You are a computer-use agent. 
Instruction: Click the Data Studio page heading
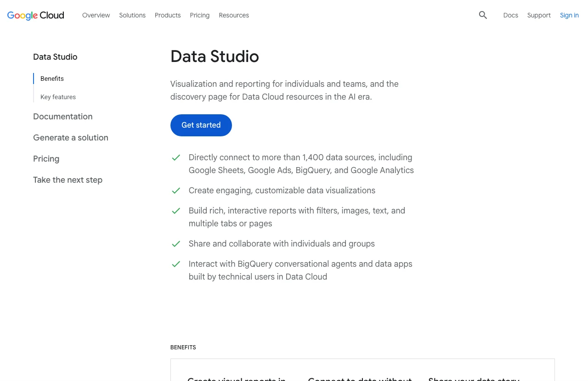[x=215, y=56]
